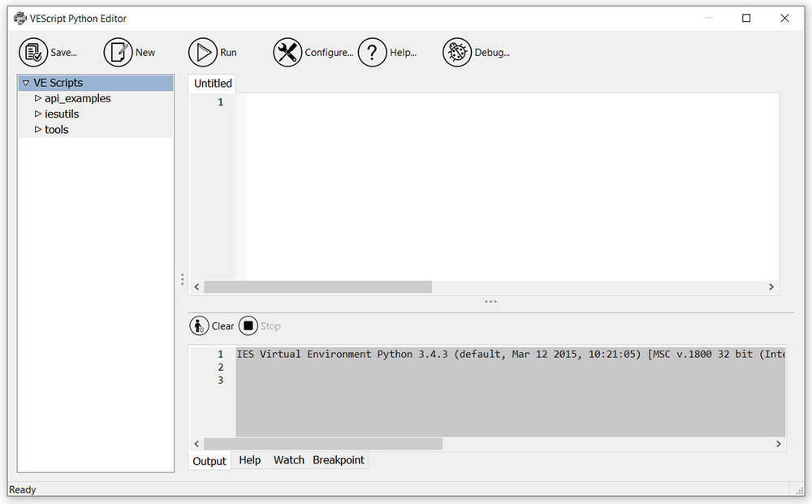Expand the api_examples folder
This screenshot has height=504, width=812.
39,98
